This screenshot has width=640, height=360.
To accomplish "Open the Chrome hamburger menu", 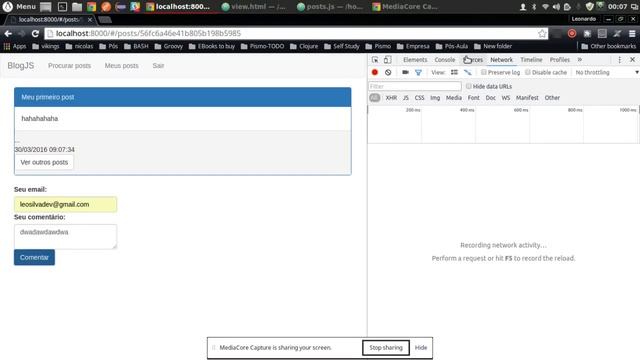I will (x=632, y=33).
